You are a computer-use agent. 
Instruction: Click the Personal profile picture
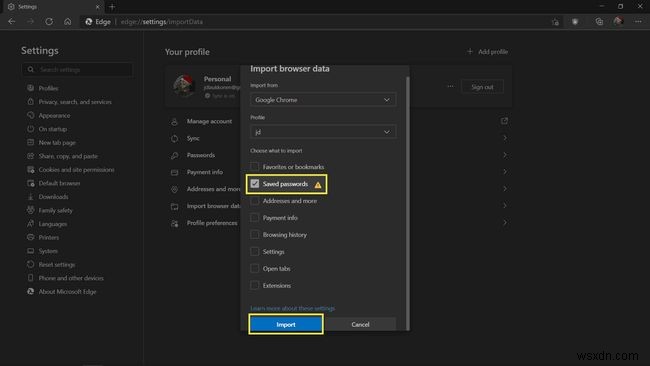click(184, 85)
